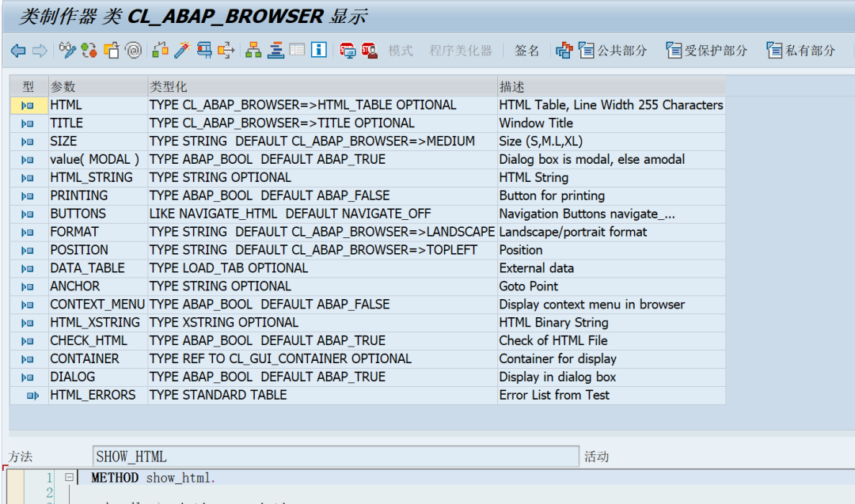Select the BUTTONS parameter cell
Screen dimensions: 855x504
(97, 214)
